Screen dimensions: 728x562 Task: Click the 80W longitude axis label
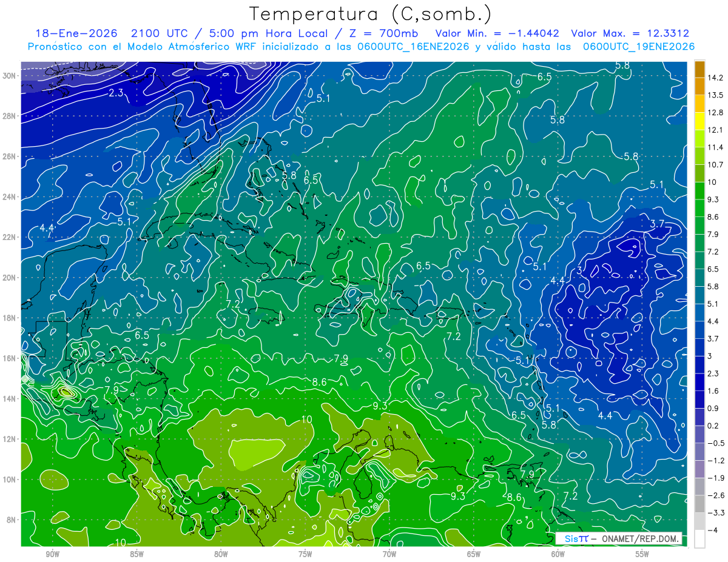221,554
